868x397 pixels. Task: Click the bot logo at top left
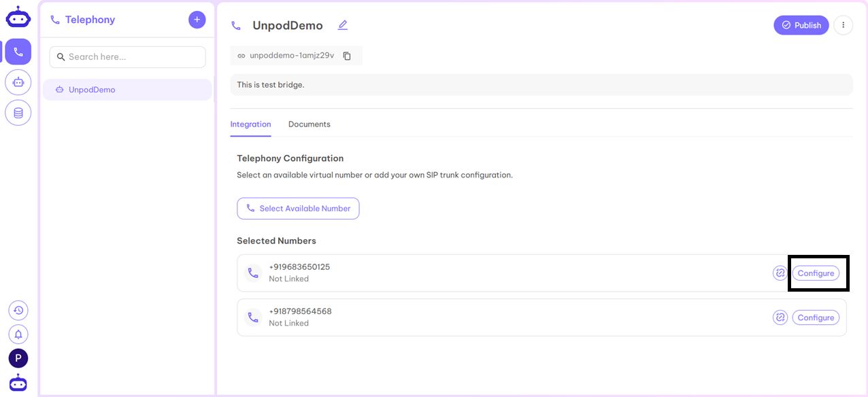(18, 16)
